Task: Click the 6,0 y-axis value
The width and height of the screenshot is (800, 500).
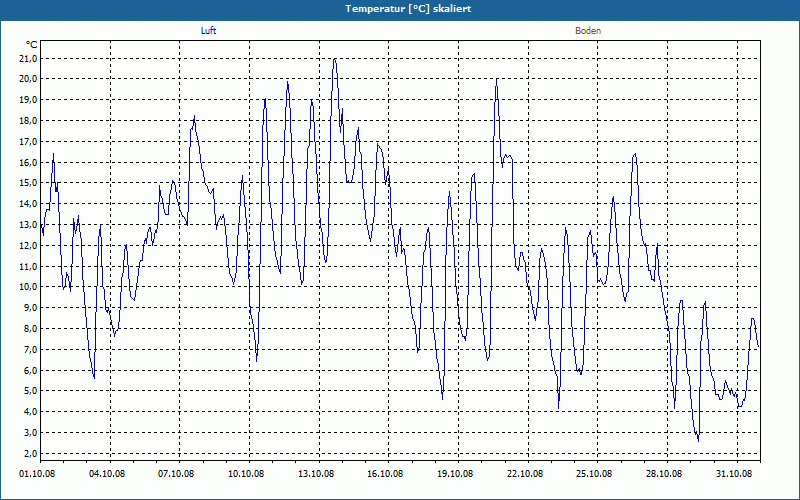Action: [x=30, y=370]
